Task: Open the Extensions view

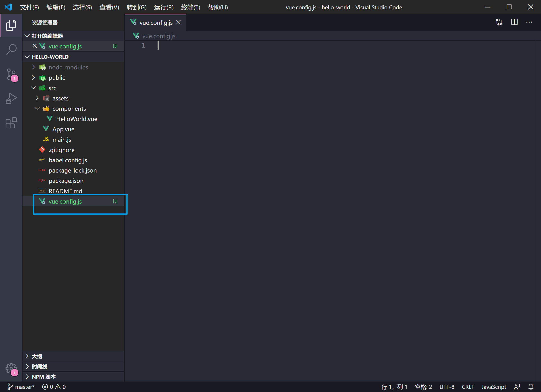Action: [x=11, y=123]
